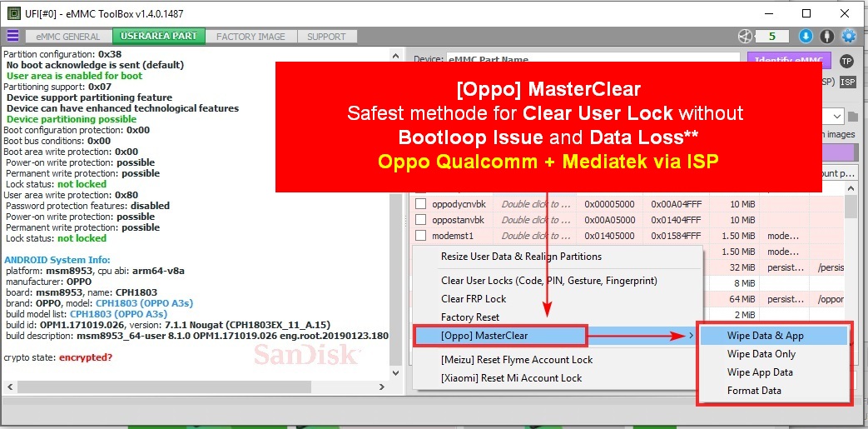Click the UFI app icon in the title bar
The height and width of the screenshot is (429, 868).
tap(14, 13)
